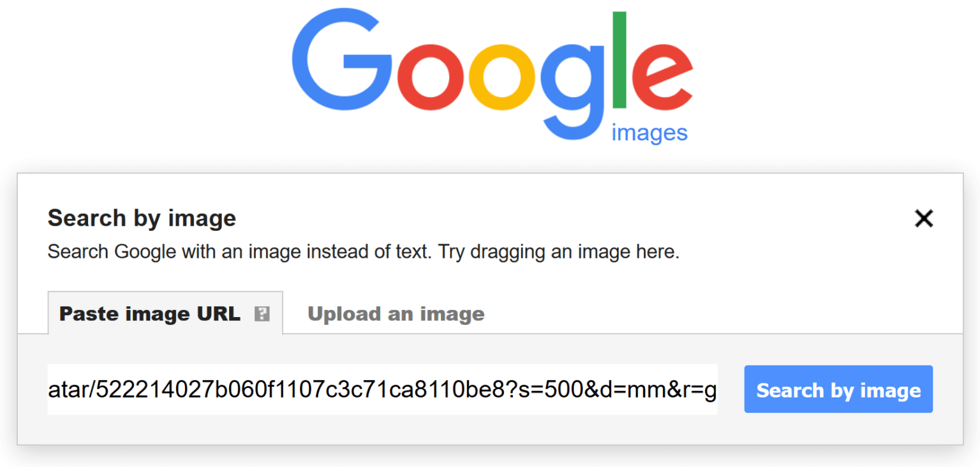
Task: Click the Search by image heading text
Action: pyautogui.click(x=142, y=218)
